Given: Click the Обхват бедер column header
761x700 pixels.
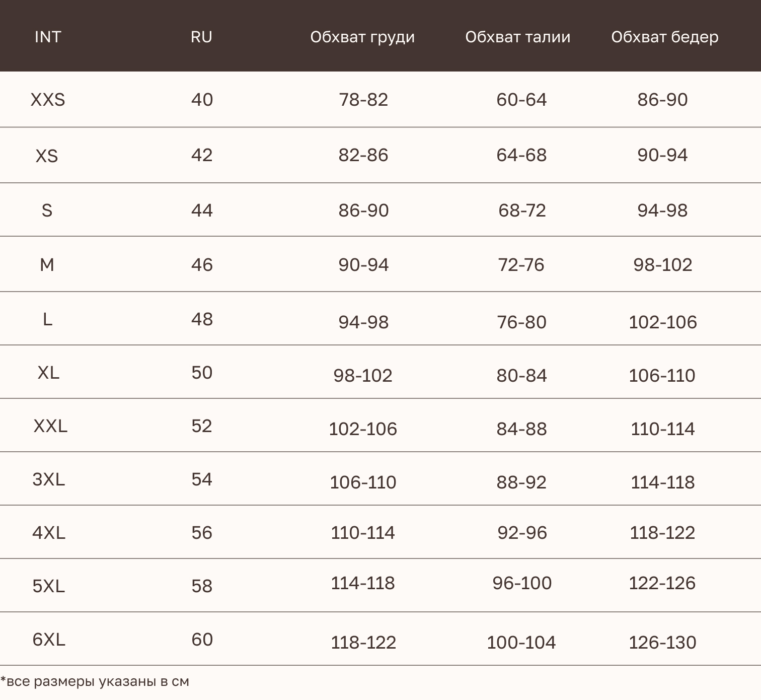Looking at the screenshot, I should pos(665,37).
